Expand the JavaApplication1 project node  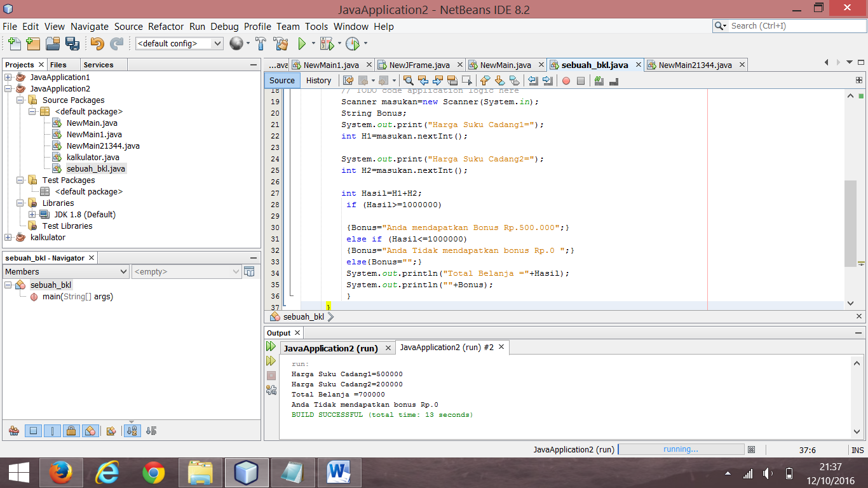click(x=8, y=77)
